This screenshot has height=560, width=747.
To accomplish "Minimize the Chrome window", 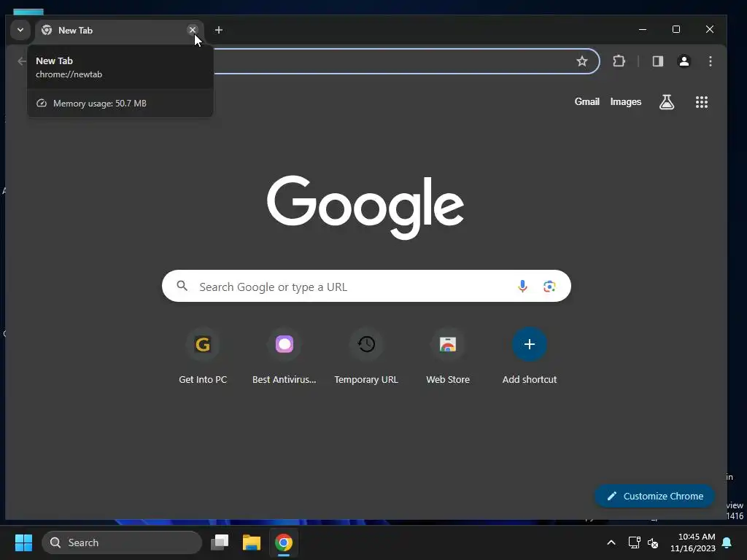I will (x=643, y=29).
